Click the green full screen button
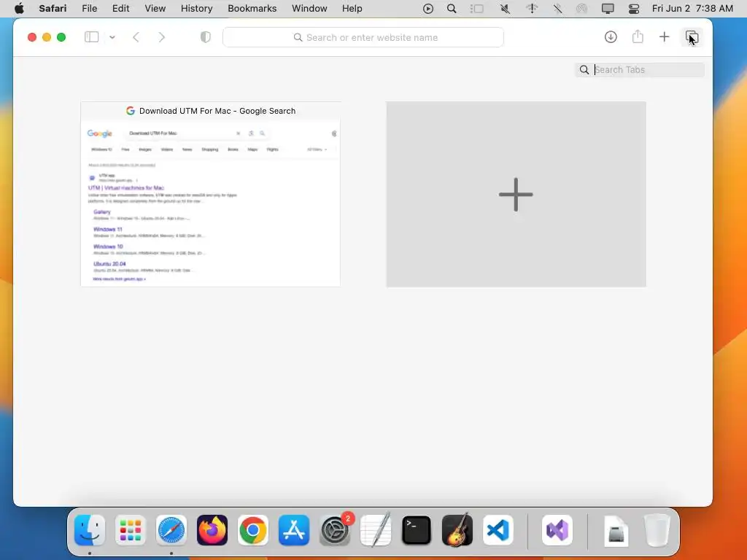 point(61,37)
